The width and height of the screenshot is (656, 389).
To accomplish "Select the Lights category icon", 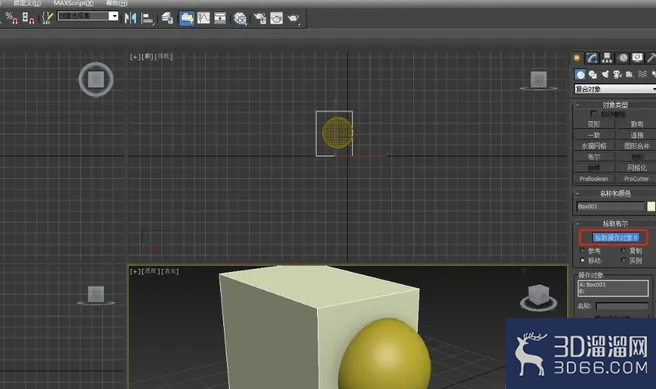I will tap(605, 75).
